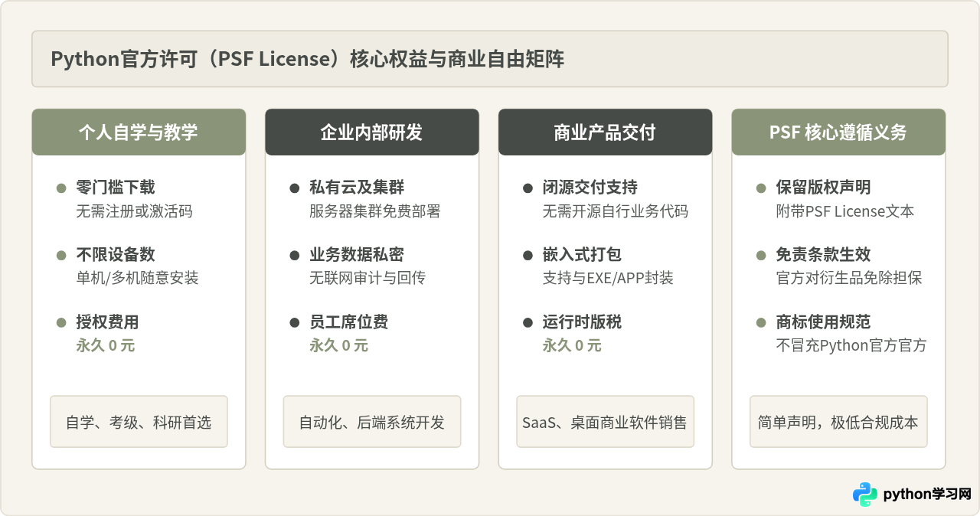Click the text 服务器集群免费部署
The width and height of the screenshot is (980, 516).
point(375,211)
